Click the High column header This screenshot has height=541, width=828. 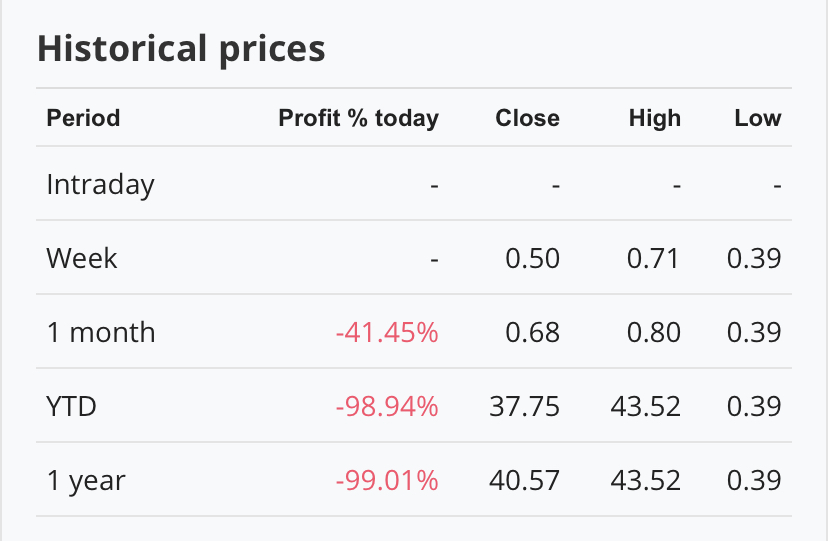click(x=654, y=118)
